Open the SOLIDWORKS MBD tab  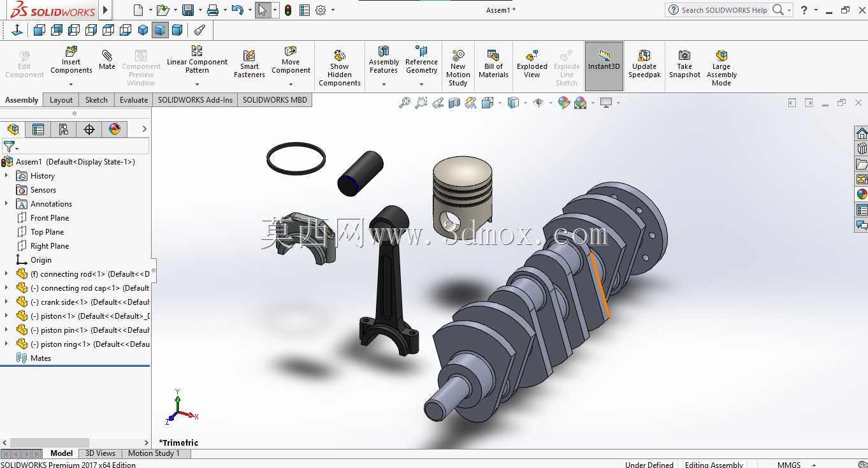point(275,100)
